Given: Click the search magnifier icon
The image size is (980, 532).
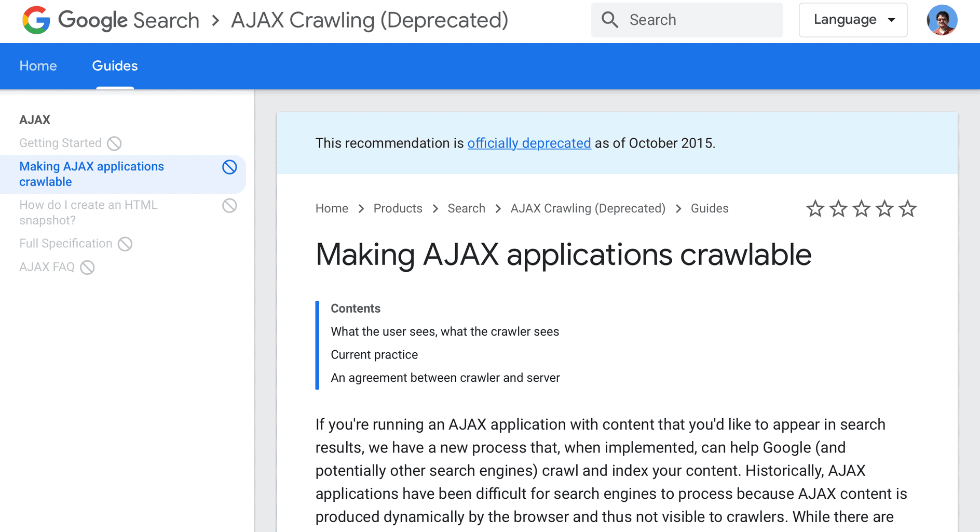Looking at the screenshot, I should coord(610,20).
